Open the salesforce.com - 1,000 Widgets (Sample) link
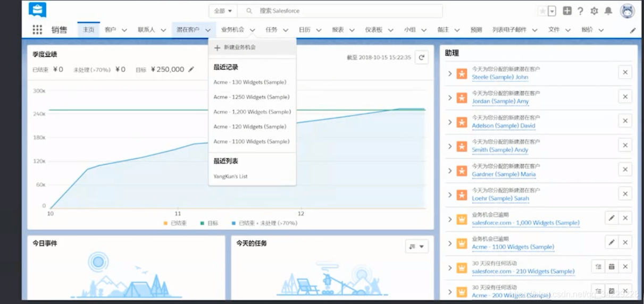 [525, 223]
